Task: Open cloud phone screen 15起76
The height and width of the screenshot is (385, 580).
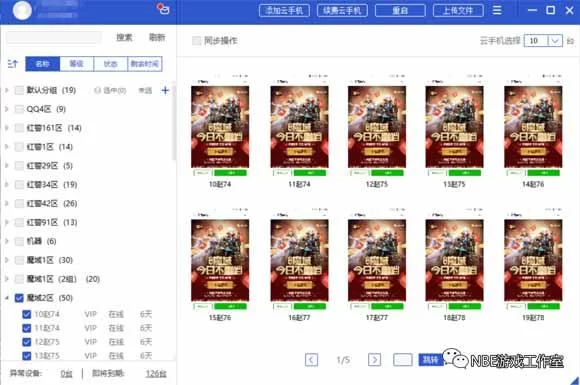Action: [220, 260]
